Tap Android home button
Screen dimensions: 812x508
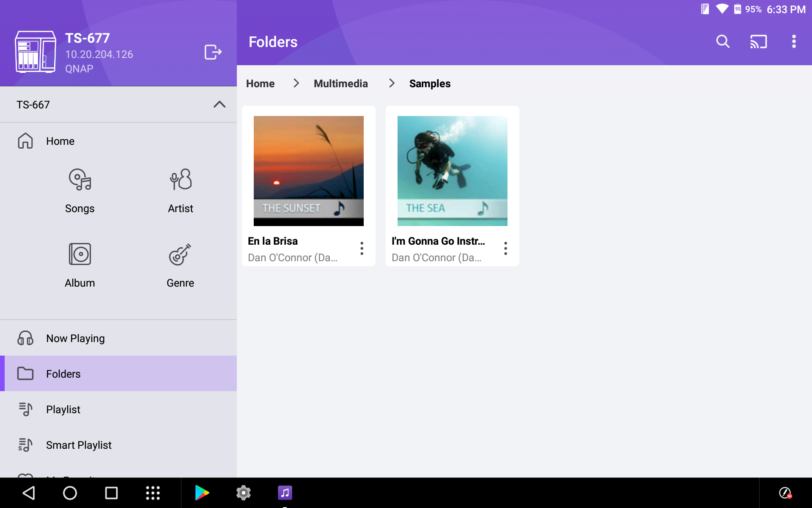[x=70, y=493]
